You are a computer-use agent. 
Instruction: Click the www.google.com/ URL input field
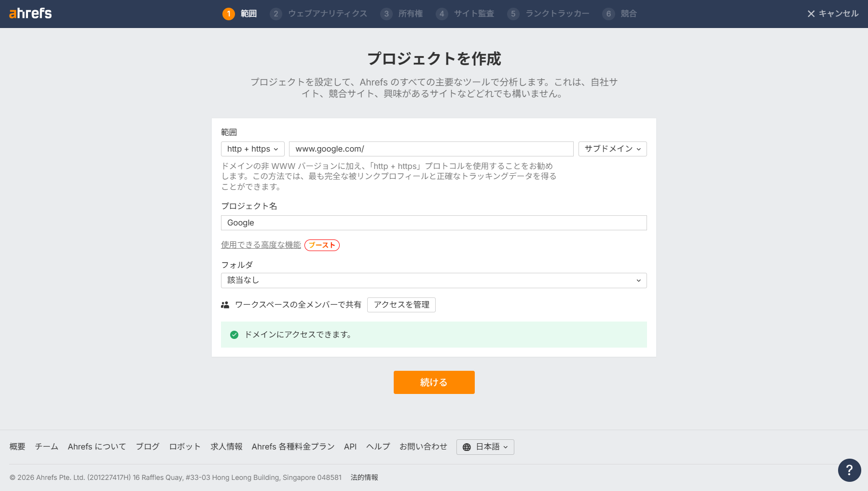(430, 149)
